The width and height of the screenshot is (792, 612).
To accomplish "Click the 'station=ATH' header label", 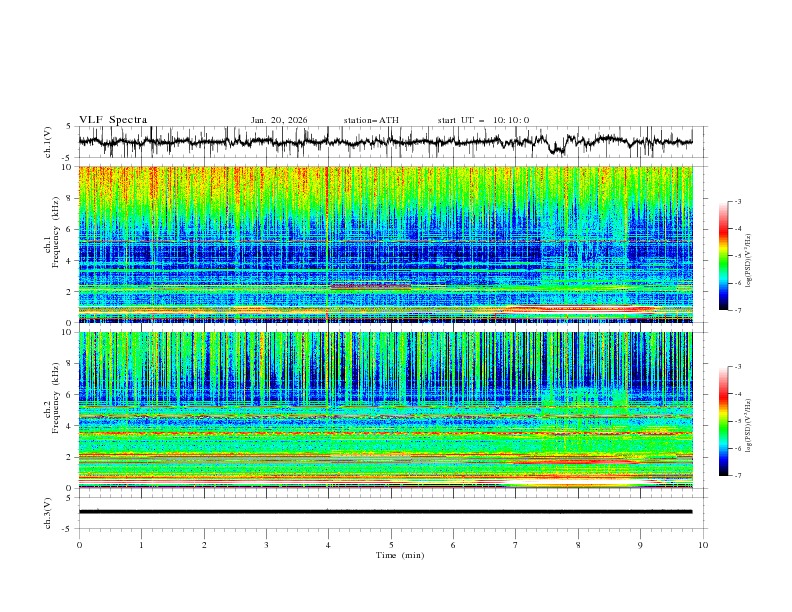I will click(x=371, y=120).
